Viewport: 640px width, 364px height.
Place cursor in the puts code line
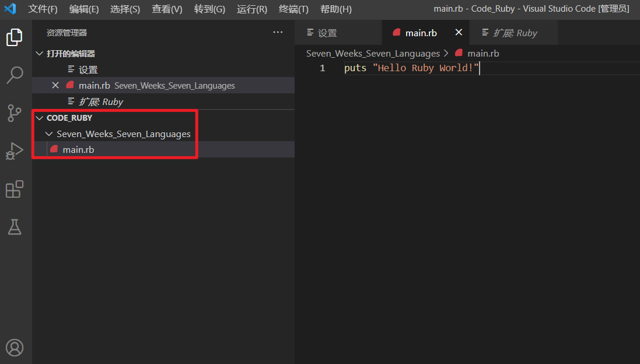[x=411, y=68]
